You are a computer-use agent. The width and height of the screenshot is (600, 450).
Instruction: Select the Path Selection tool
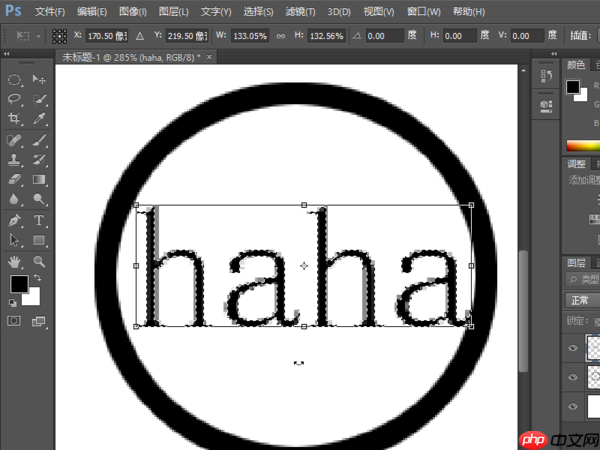pos(14,240)
